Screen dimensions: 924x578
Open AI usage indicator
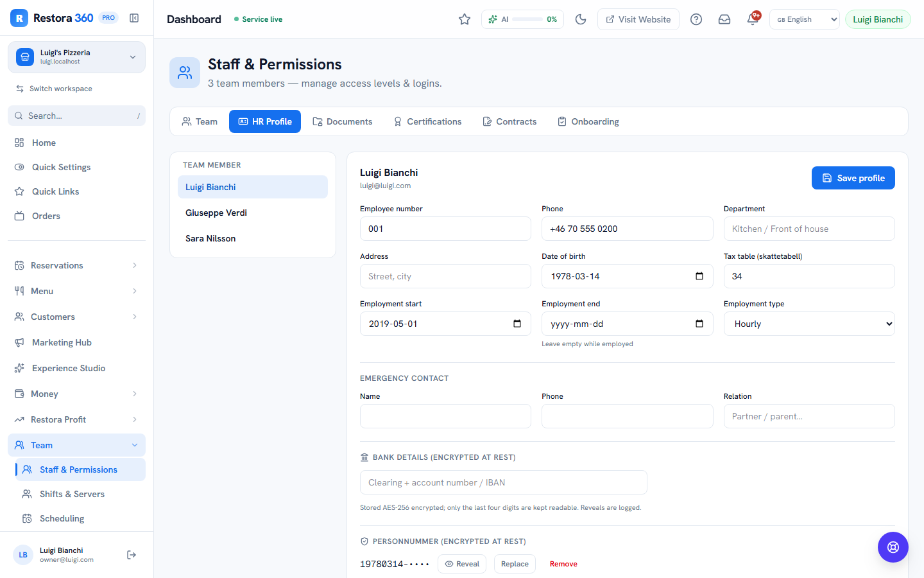[x=522, y=19]
